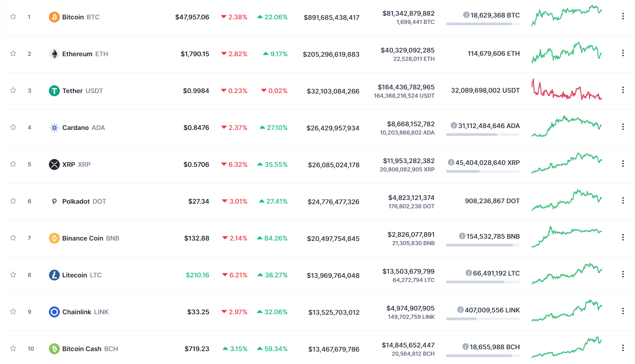Click the Tether green logo icon
Viewport: 635px width, 364px height.
[x=54, y=91]
